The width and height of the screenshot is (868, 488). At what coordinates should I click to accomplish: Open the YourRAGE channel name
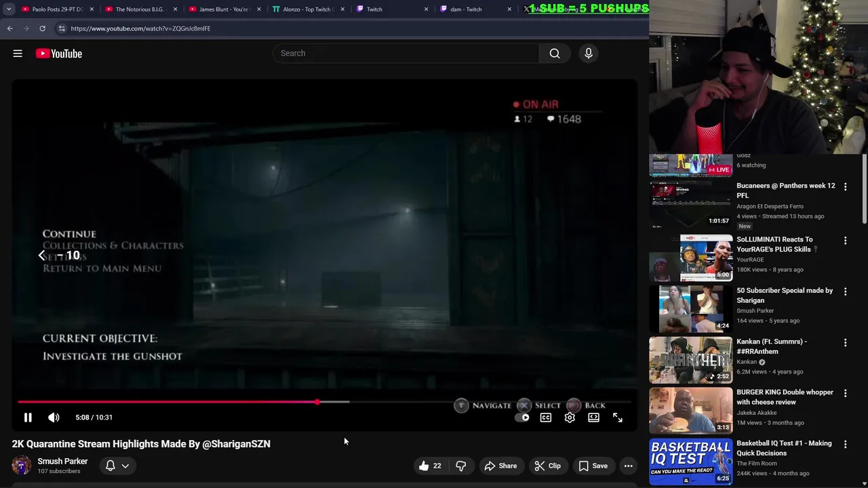coord(750,260)
